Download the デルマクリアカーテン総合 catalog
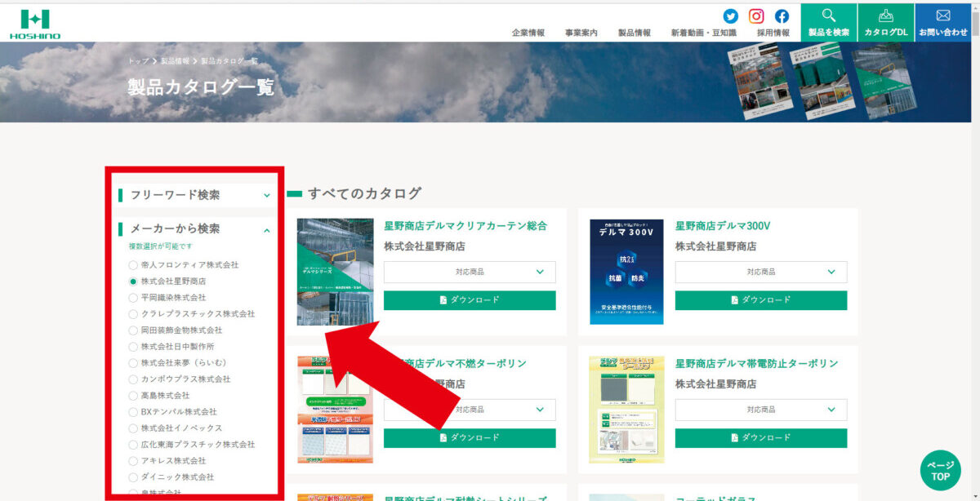The height and width of the screenshot is (501, 980). pyautogui.click(x=470, y=300)
